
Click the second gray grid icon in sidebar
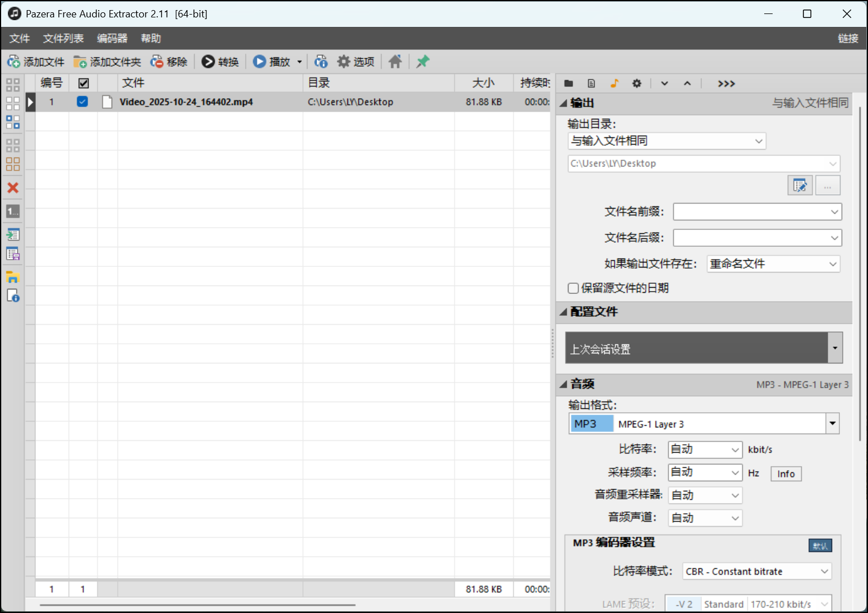click(x=13, y=145)
